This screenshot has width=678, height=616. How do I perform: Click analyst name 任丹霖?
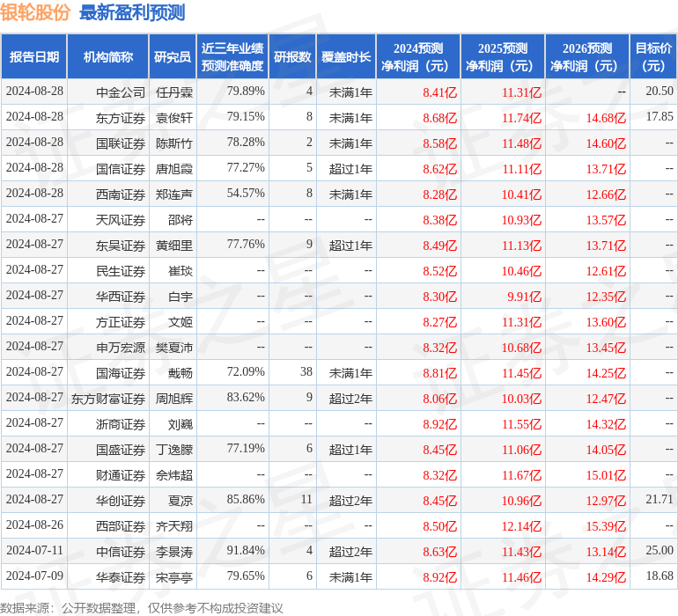click(174, 92)
